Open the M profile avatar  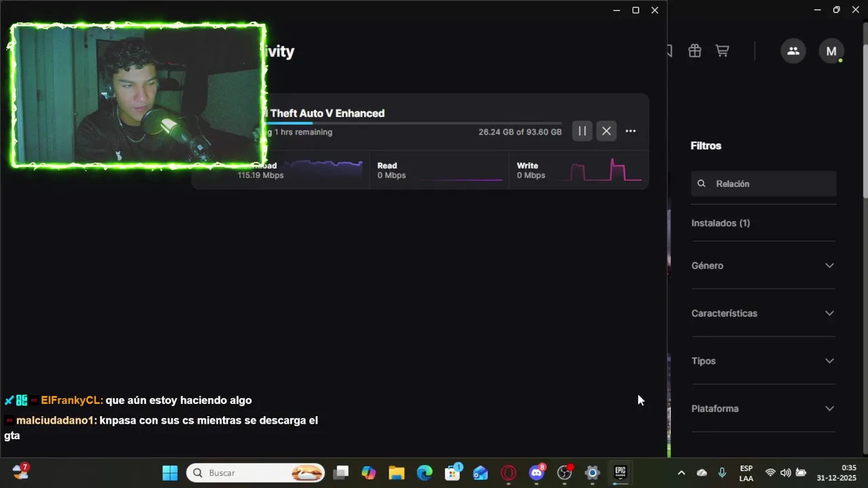(x=831, y=51)
